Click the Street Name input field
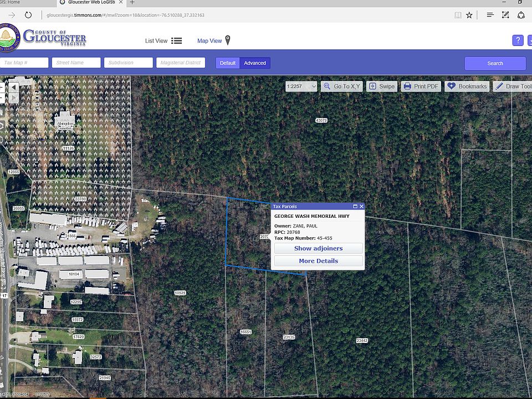 coord(76,63)
